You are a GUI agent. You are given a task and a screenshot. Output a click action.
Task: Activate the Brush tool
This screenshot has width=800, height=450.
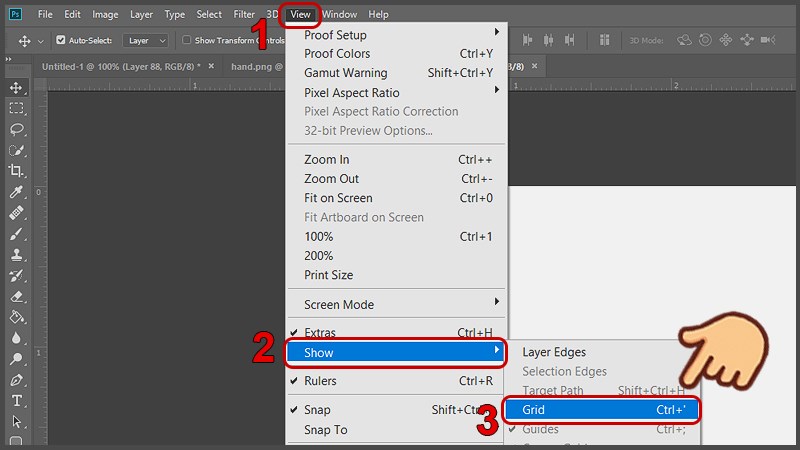17,234
